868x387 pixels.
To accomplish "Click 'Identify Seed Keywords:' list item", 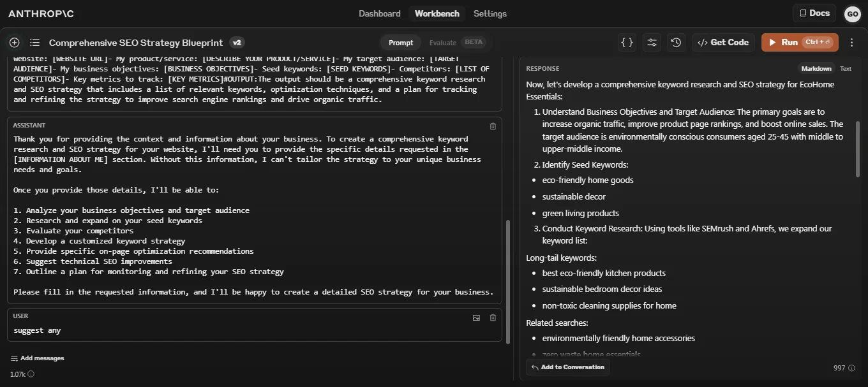I will (585, 165).
